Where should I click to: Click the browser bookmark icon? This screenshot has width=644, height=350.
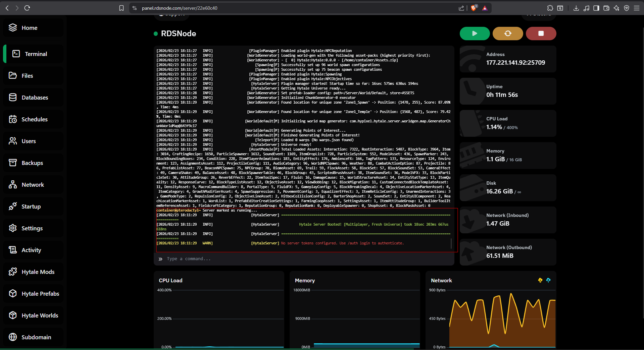click(x=121, y=8)
